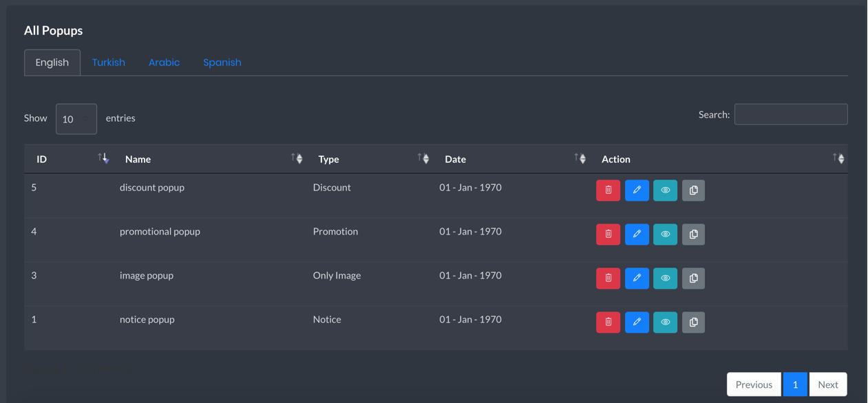
Task: Delete the notice popup entry
Action: (x=608, y=323)
